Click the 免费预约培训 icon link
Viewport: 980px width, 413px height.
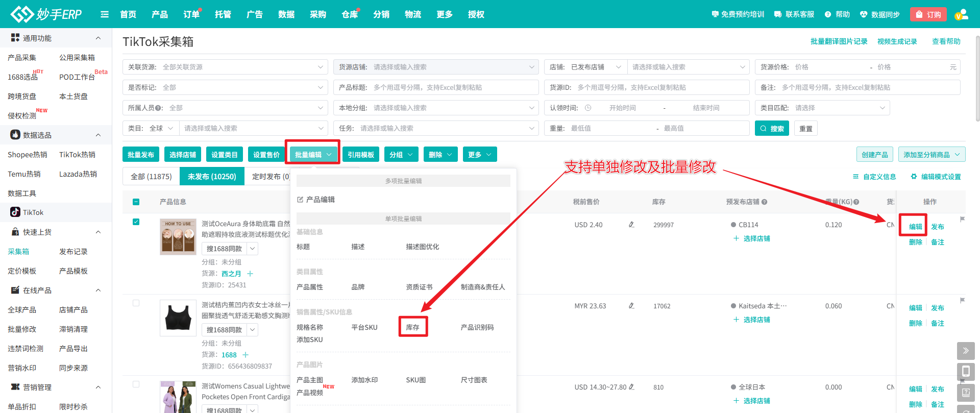coord(738,14)
